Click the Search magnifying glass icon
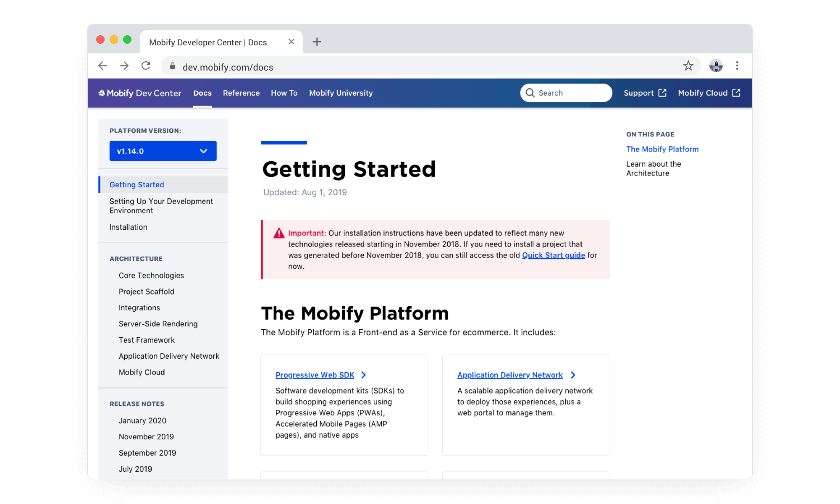 pos(530,93)
